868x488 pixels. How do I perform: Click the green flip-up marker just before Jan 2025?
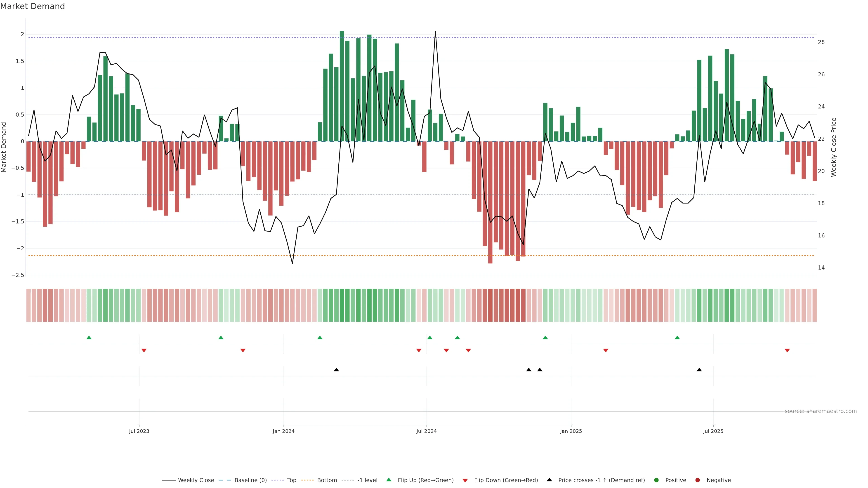[545, 338]
